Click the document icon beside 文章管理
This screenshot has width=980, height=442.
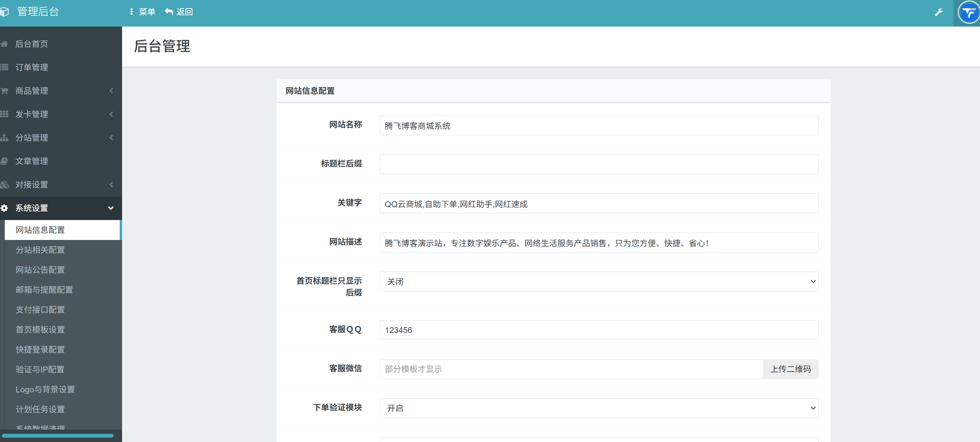pos(5,161)
